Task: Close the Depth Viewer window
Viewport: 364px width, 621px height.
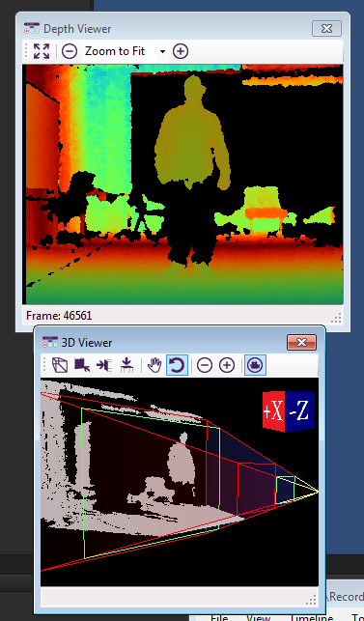Action: pos(326,29)
